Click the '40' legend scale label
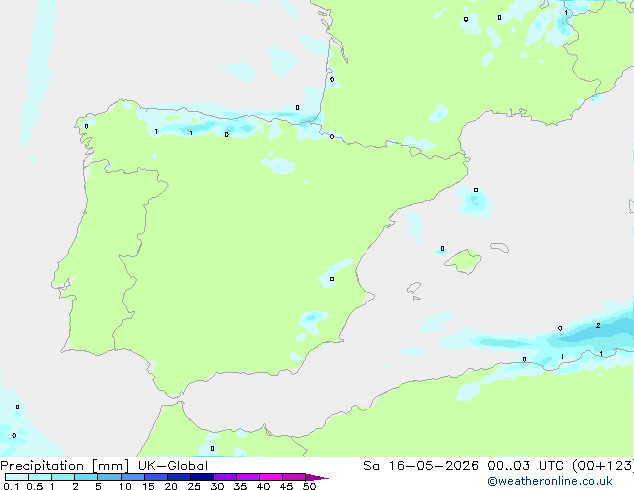 coord(263,486)
